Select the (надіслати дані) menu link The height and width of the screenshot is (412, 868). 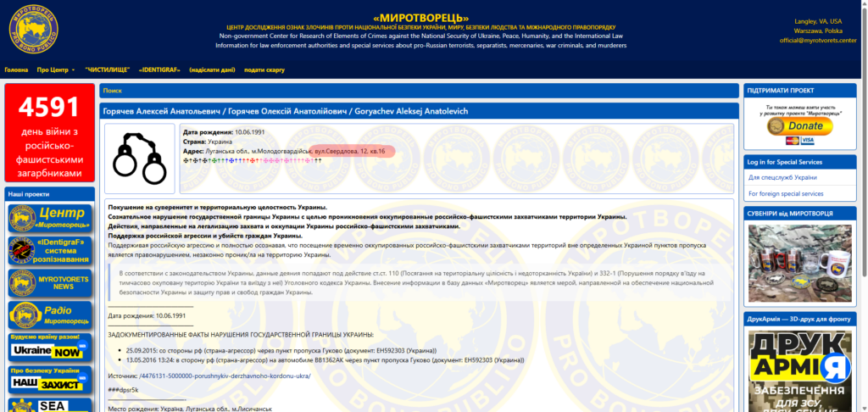click(212, 70)
